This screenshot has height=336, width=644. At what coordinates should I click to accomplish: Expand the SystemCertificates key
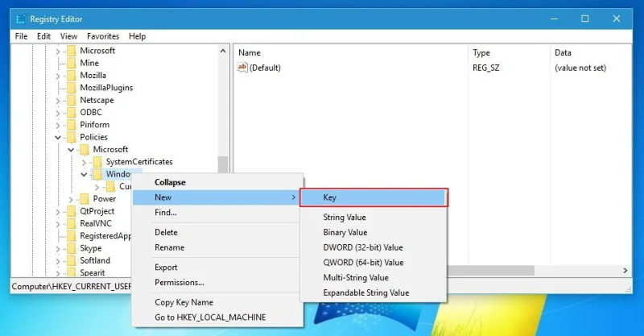85,163
